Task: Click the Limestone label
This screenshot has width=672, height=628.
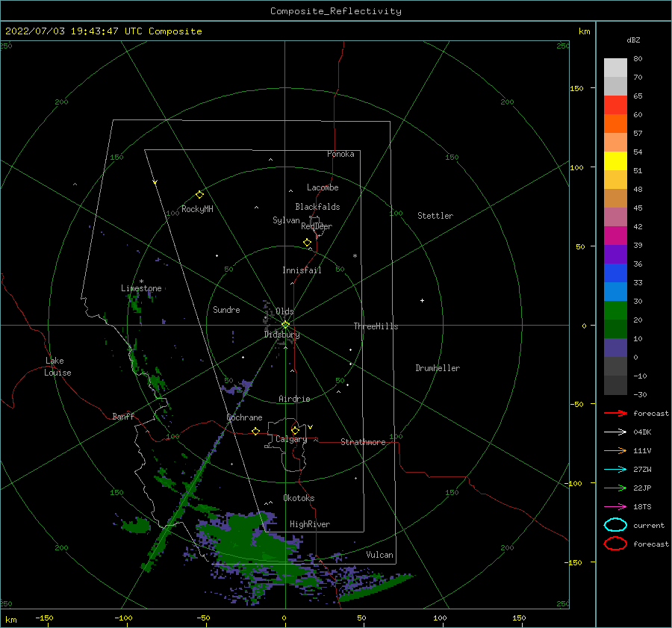Action: (x=141, y=288)
